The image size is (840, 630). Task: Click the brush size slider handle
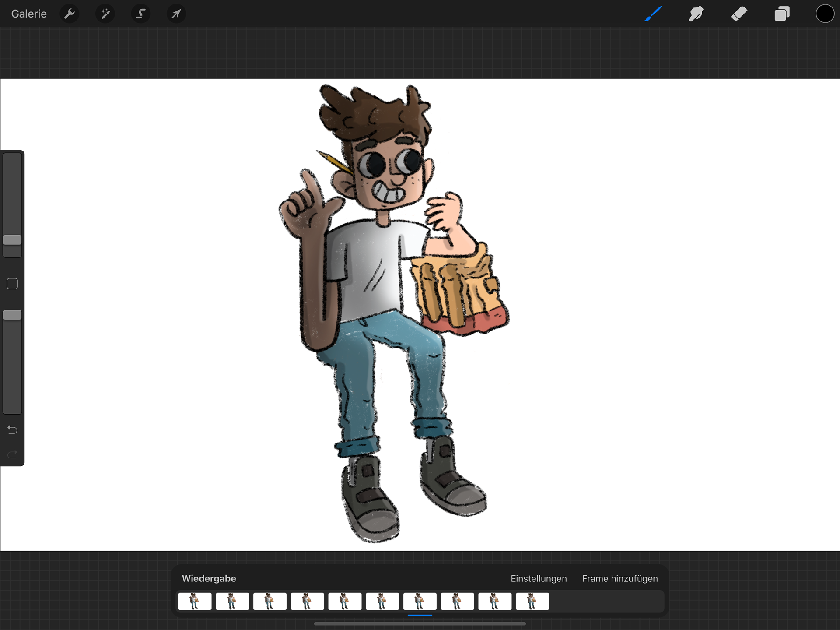pos(12,240)
